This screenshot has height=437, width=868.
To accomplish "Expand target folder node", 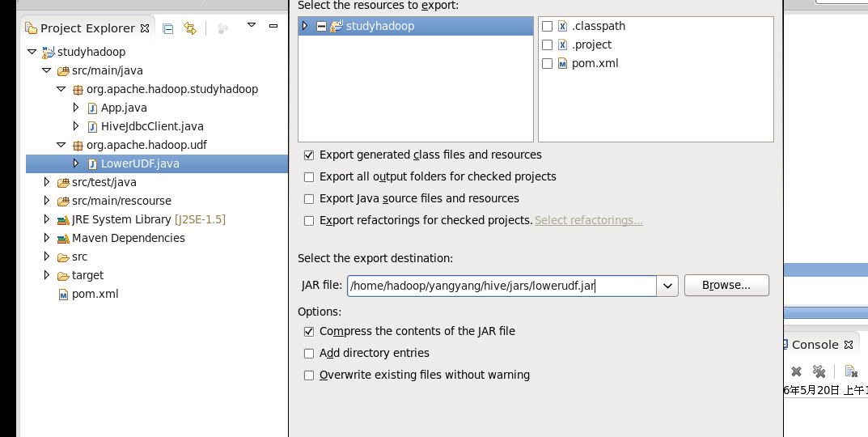I will click(47, 275).
